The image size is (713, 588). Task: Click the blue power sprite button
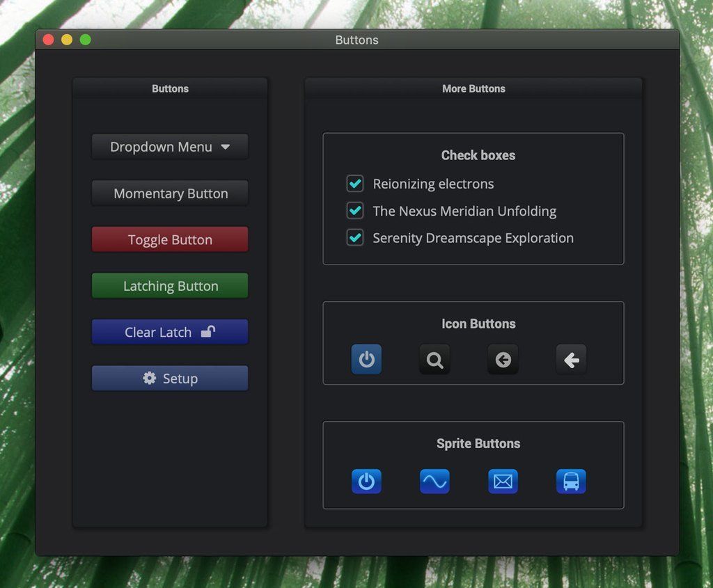point(366,481)
